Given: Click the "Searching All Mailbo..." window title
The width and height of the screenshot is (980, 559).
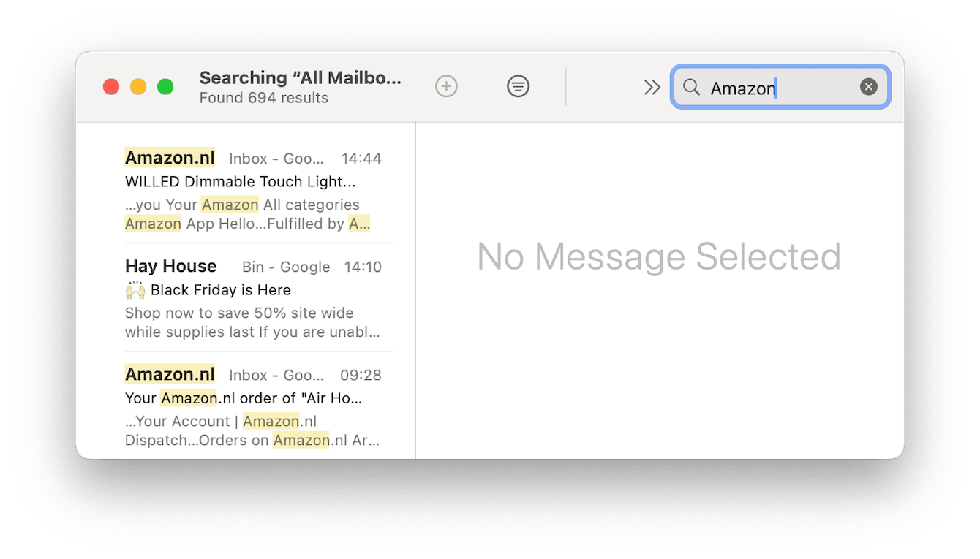Looking at the screenshot, I should point(300,78).
